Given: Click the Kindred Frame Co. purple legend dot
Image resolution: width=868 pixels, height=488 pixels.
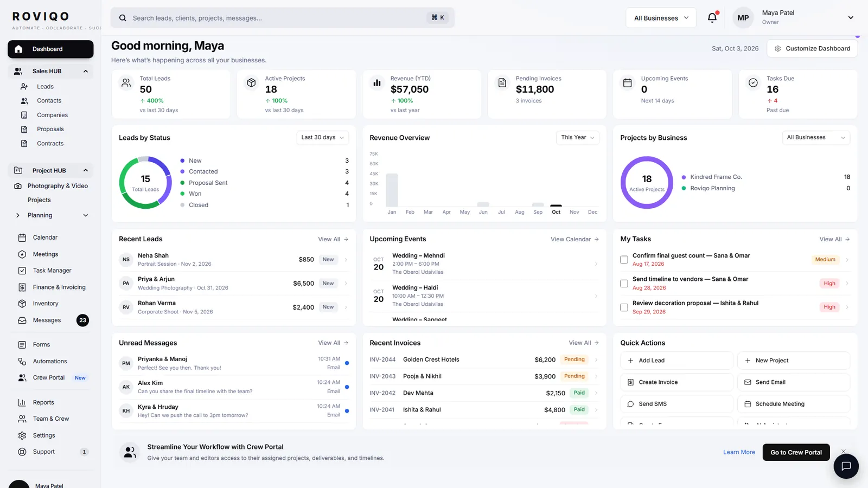Looking at the screenshot, I should click(684, 177).
